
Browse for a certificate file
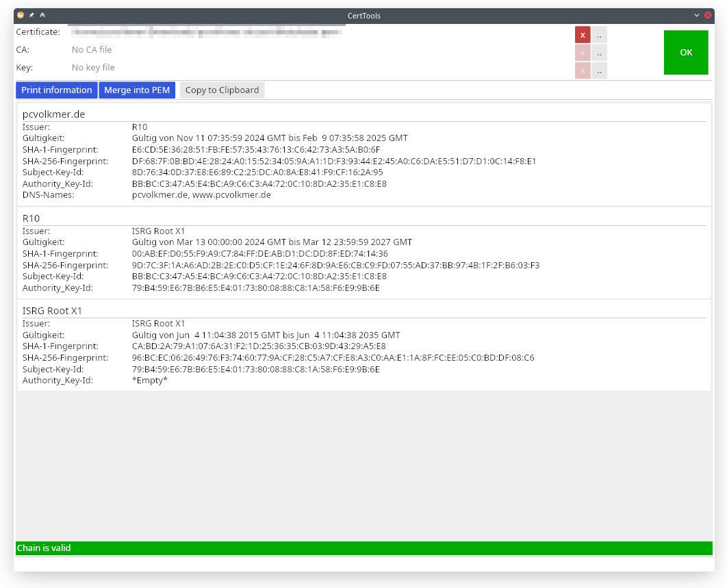click(599, 35)
